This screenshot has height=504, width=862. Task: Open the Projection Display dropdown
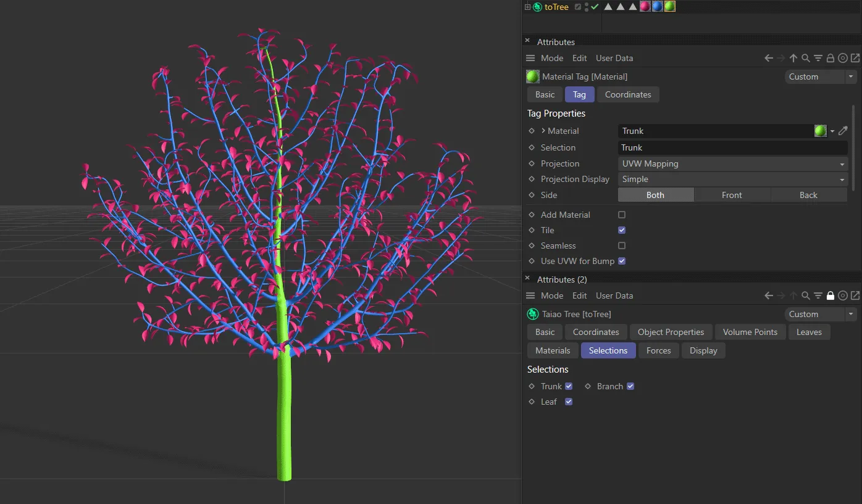pos(732,179)
